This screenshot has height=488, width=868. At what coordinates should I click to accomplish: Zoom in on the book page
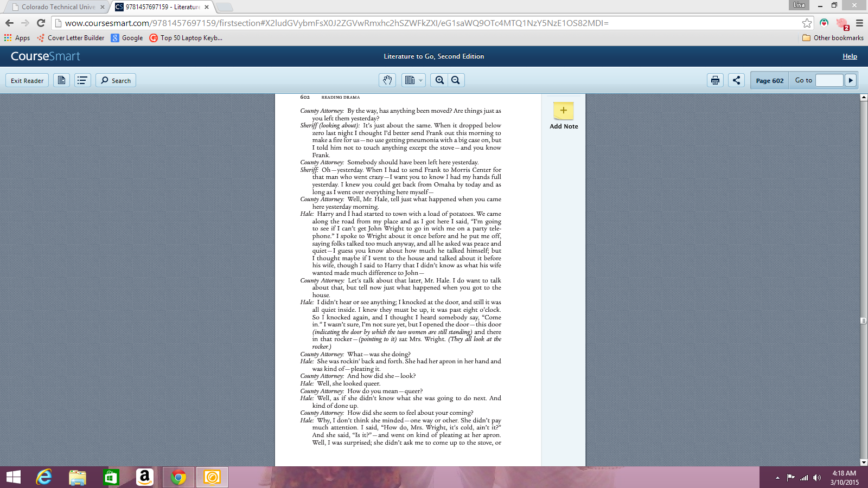439,80
